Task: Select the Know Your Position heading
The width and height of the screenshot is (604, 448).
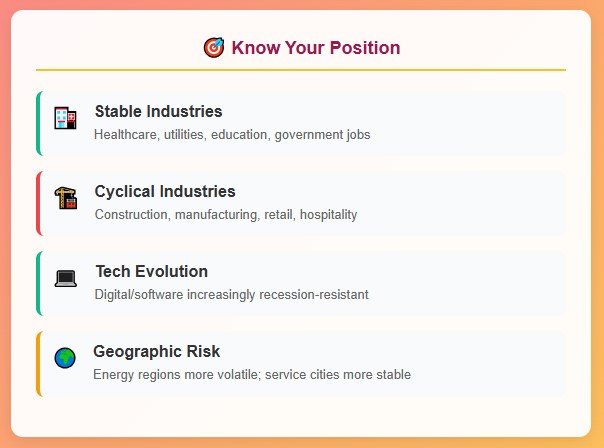Action: [316, 48]
